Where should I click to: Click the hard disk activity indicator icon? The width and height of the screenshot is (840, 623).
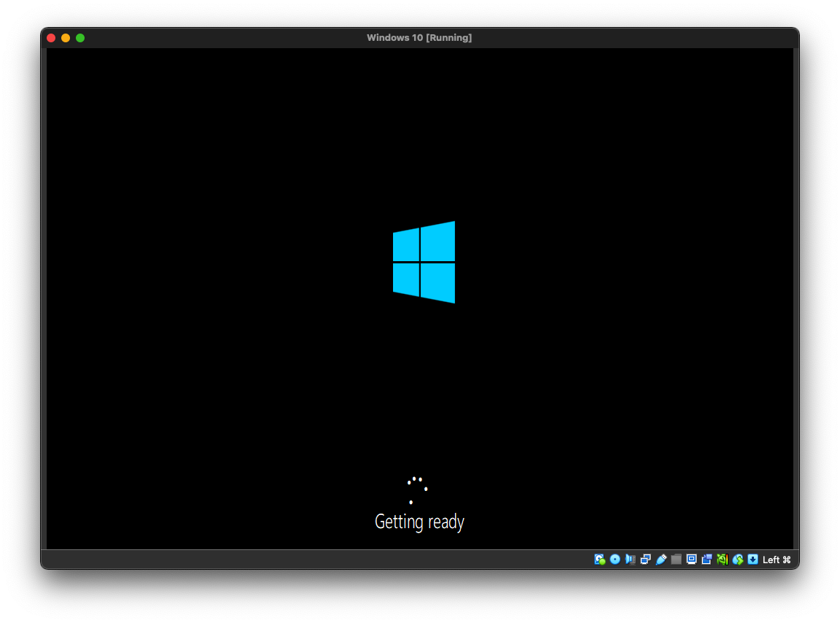[599, 560]
